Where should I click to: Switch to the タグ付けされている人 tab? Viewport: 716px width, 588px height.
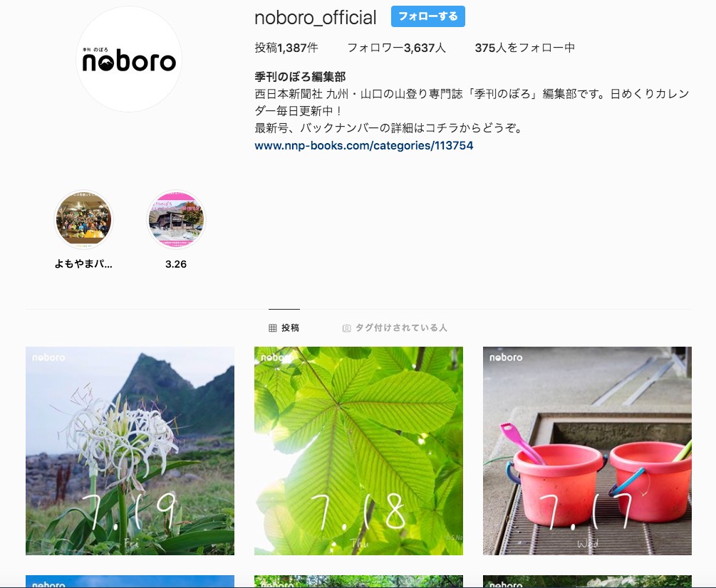click(x=395, y=327)
